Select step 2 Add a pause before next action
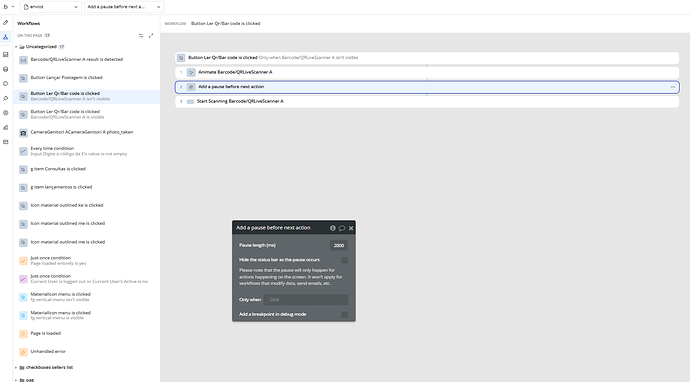 427,87
